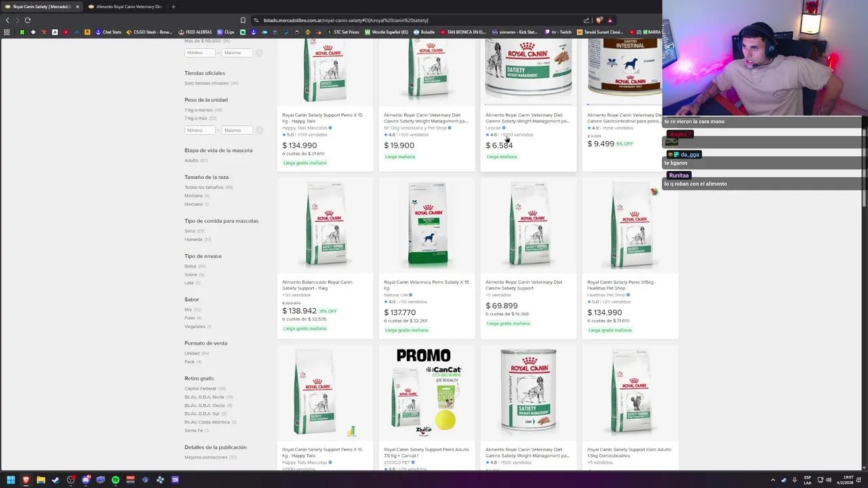Open Brave Shields lion icon
This screenshot has height=488, width=868.
(599, 20)
